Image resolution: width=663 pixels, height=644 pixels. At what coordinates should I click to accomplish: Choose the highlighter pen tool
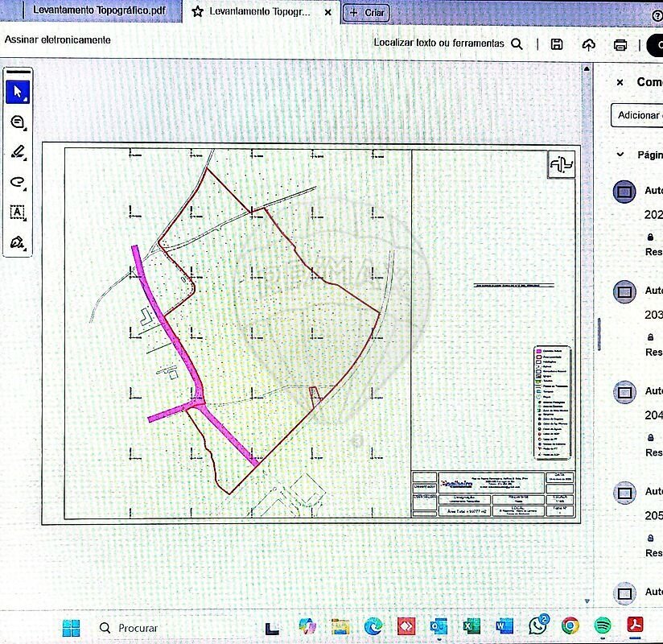pos(18,152)
